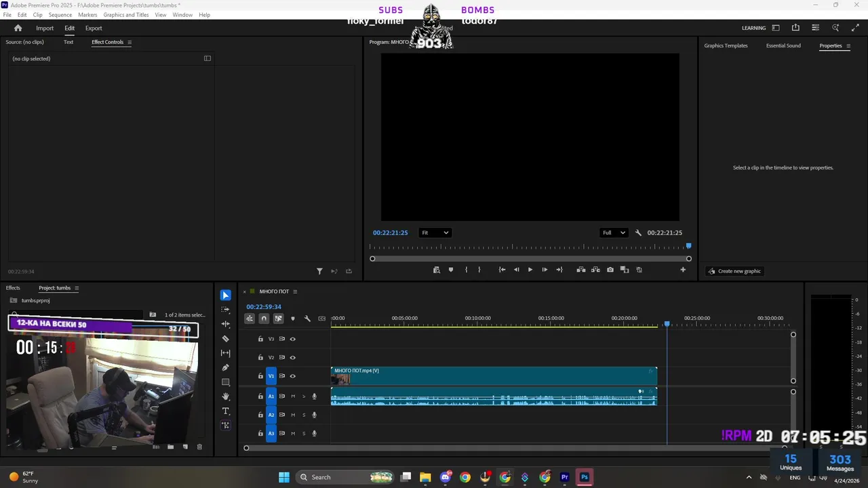The height and width of the screenshot is (488, 868).
Task: Toggle lock on track V3
Action: [x=260, y=339]
